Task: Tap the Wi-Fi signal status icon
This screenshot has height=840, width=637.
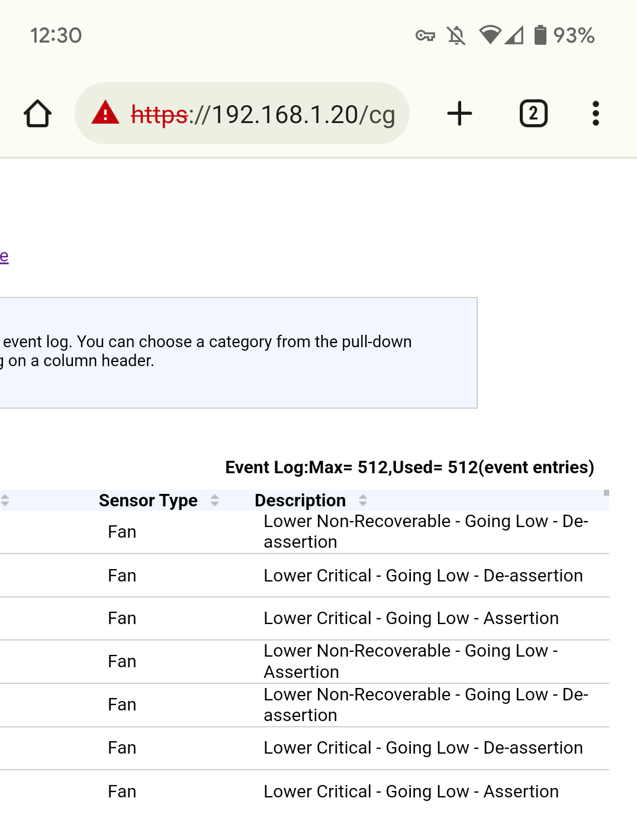Action: [490, 35]
